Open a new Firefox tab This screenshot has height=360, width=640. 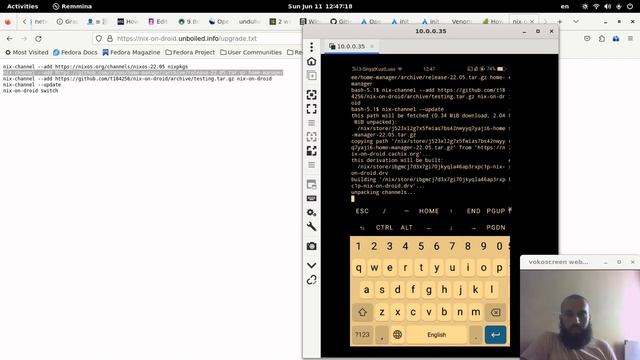tap(560, 22)
